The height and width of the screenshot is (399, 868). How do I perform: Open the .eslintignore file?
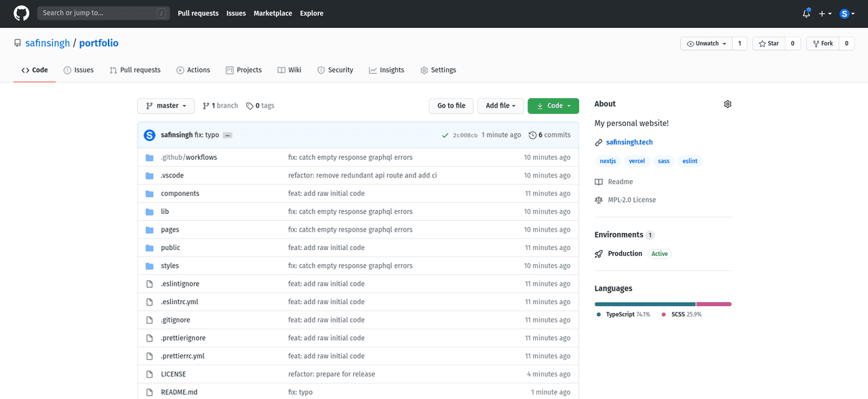click(x=180, y=284)
